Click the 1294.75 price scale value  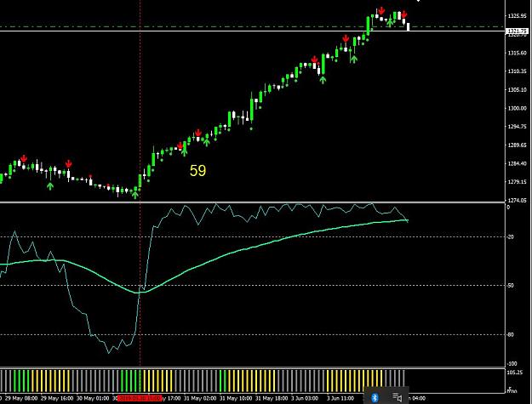point(518,127)
